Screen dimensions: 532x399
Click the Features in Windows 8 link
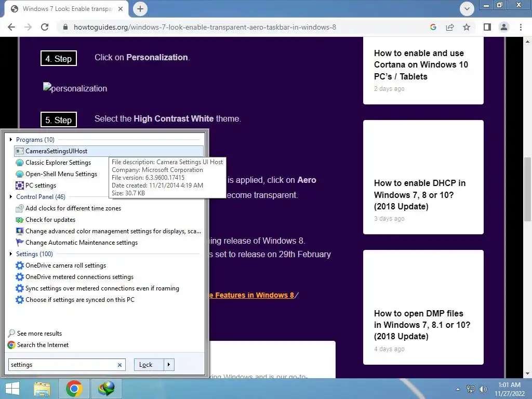[x=251, y=295]
